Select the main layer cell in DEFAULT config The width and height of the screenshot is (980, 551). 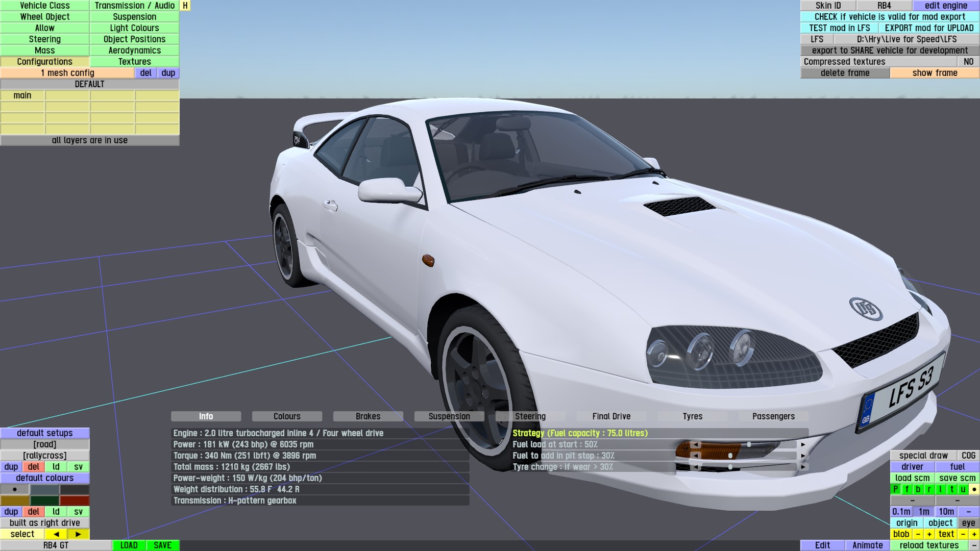click(x=22, y=95)
